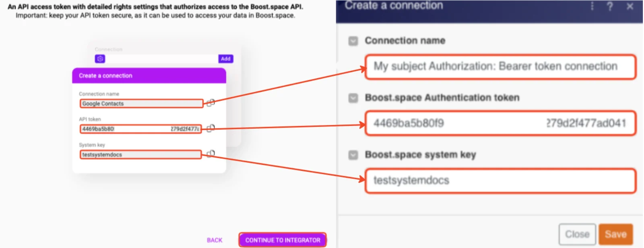
Task: Select the Boost.space system key input
Action: (x=500, y=181)
